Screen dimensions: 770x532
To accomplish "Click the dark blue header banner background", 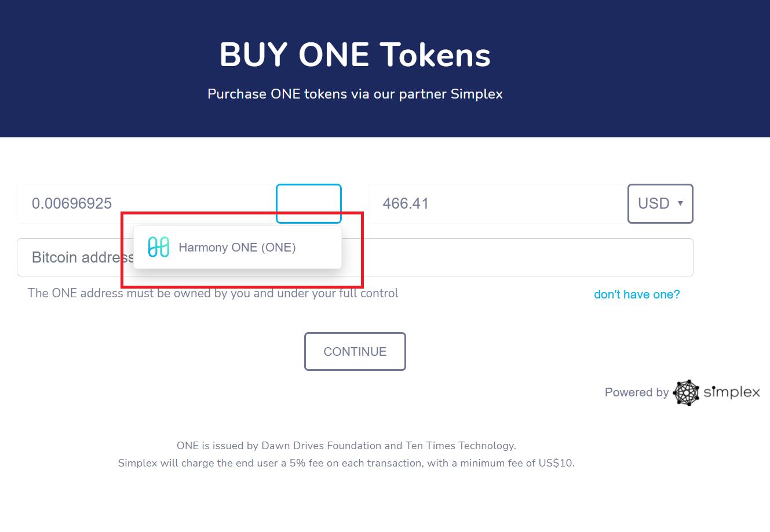I will [637, 68].
